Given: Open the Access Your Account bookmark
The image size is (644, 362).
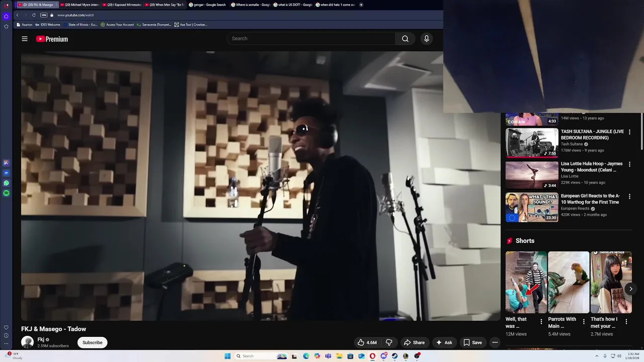Looking at the screenshot, I should (118, 25).
